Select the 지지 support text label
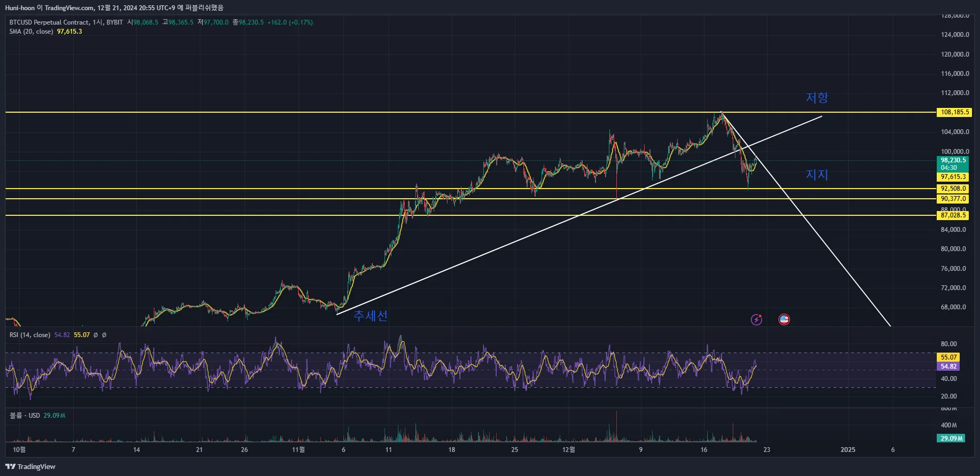Image resolution: width=980 pixels, height=476 pixels. click(817, 175)
